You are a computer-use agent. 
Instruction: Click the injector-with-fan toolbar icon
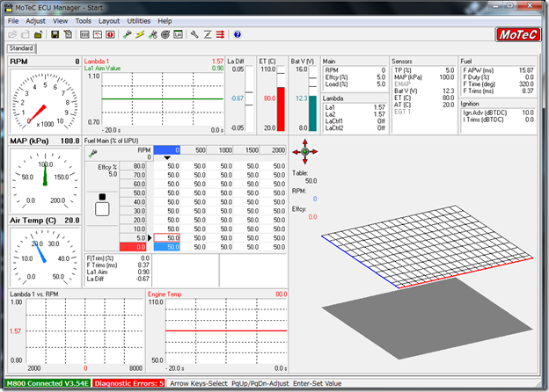(153, 34)
